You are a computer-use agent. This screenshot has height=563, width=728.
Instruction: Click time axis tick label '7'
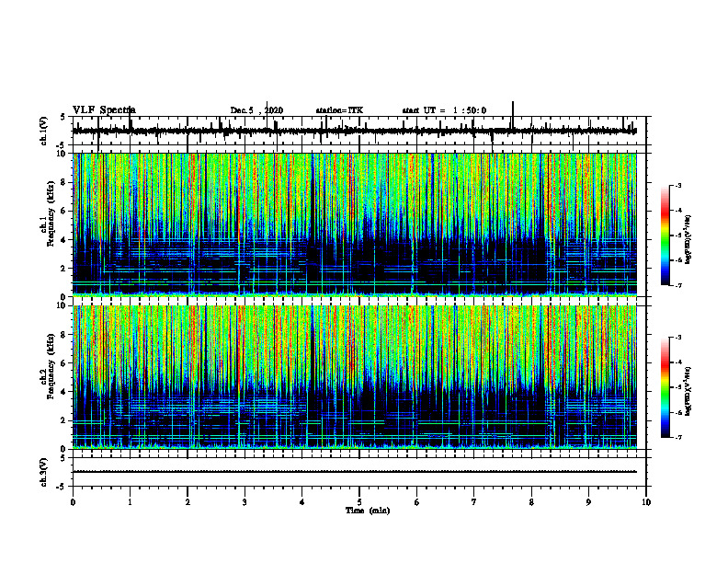[x=474, y=502]
